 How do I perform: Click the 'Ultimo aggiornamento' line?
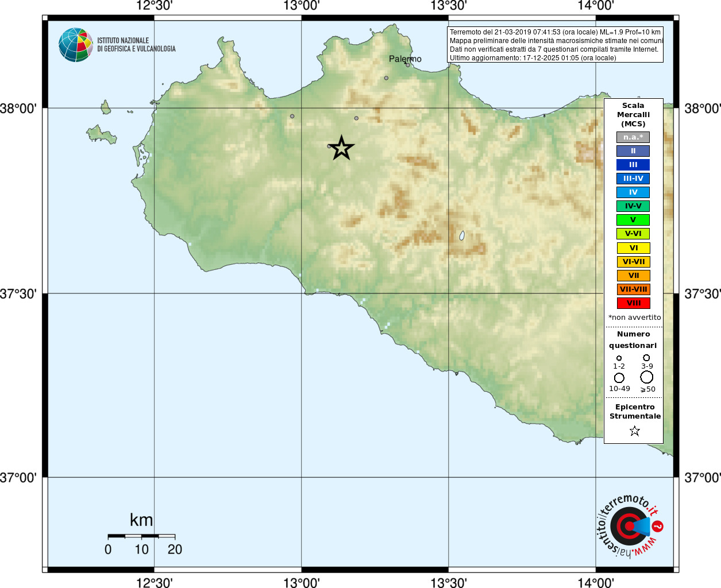point(533,58)
